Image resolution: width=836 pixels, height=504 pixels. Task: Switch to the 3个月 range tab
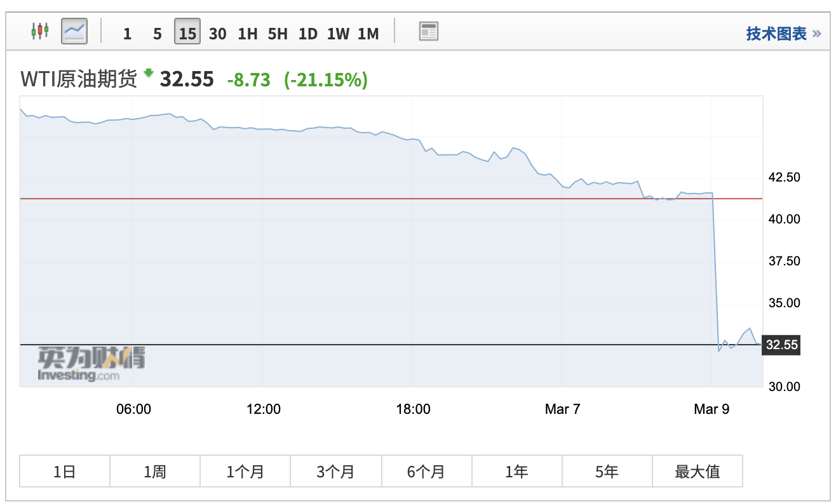tap(335, 472)
